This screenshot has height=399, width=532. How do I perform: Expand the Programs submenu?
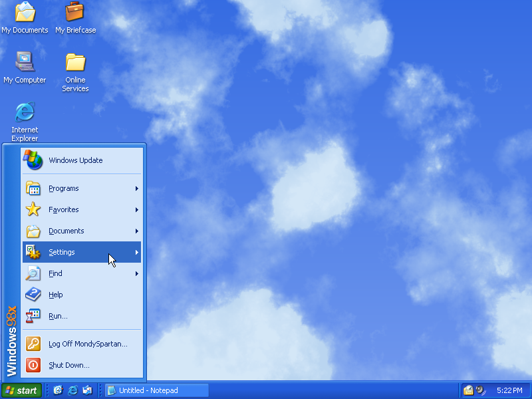(81, 188)
